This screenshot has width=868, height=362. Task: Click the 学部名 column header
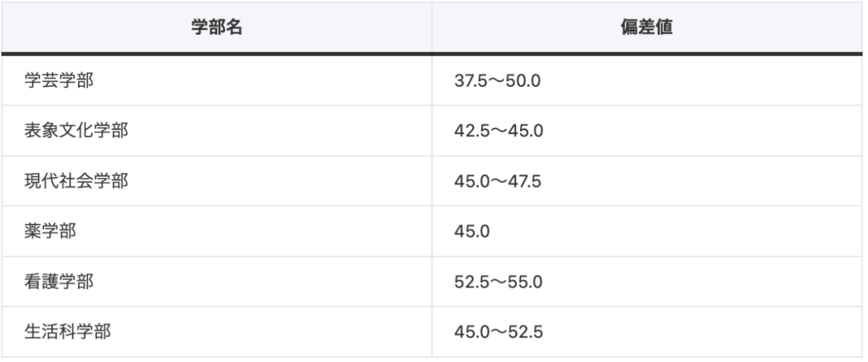tap(216, 27)
